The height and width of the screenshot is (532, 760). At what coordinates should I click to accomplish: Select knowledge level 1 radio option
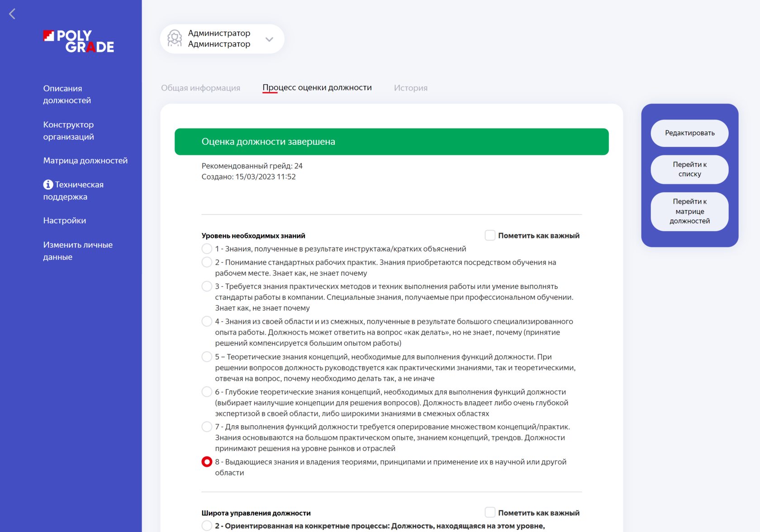[207, 249]
